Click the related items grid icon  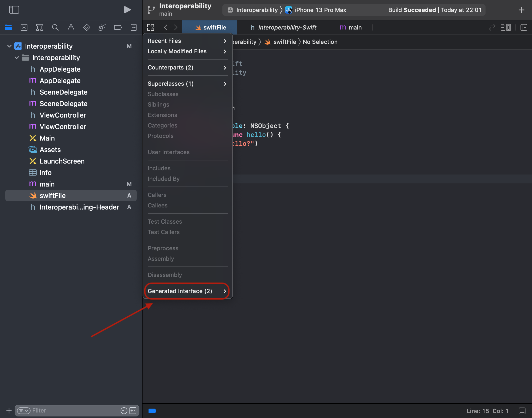click(151, 27)
